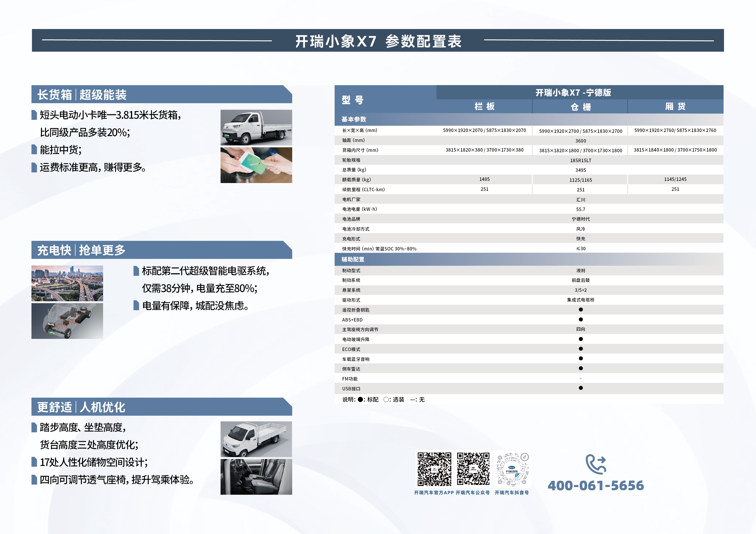Click the 厢货 长×宽×高 5990×1920×2760 cell
The image size is (756, 534).
coord(675,130)
